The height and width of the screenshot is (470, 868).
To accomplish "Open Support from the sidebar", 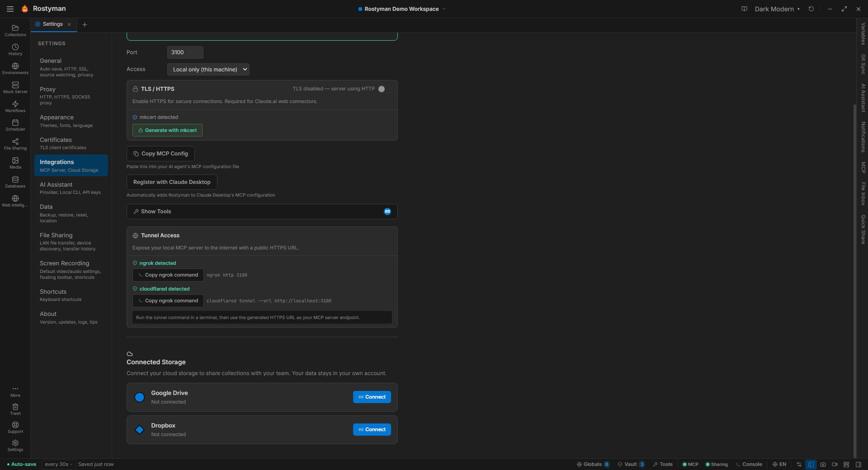I will 15,428.
